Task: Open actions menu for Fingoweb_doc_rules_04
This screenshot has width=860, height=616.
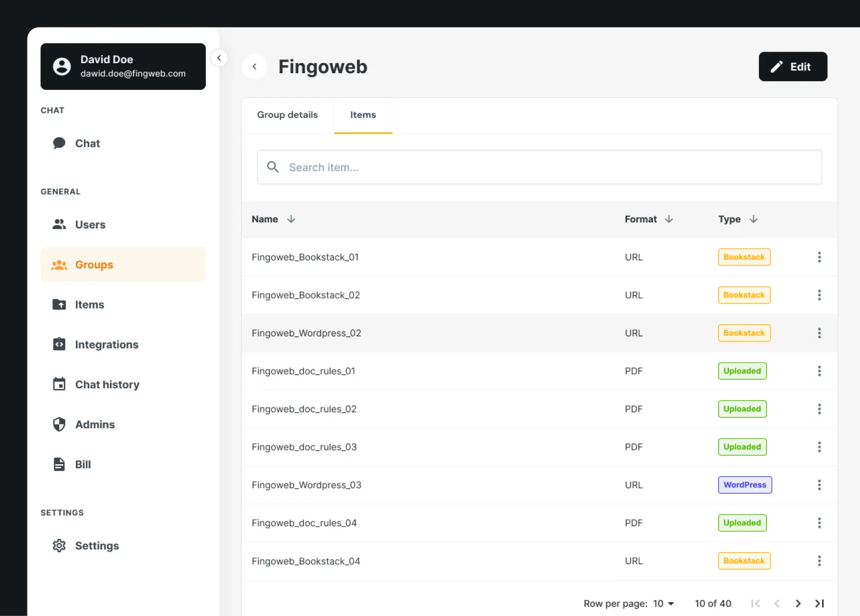Action: [819, 522]
